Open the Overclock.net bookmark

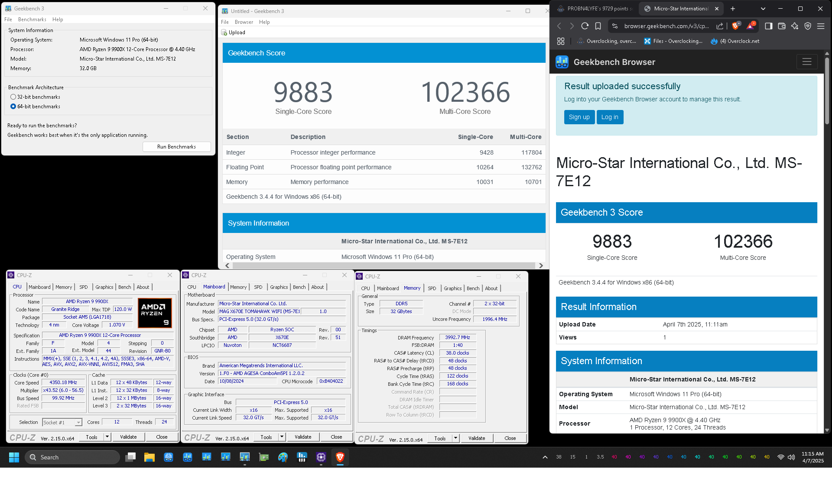(735, 41)
